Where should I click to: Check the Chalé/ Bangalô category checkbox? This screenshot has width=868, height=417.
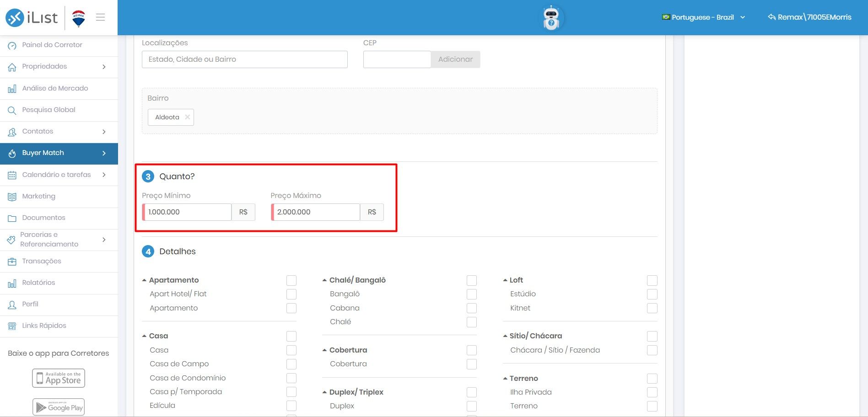coord(472,280)
